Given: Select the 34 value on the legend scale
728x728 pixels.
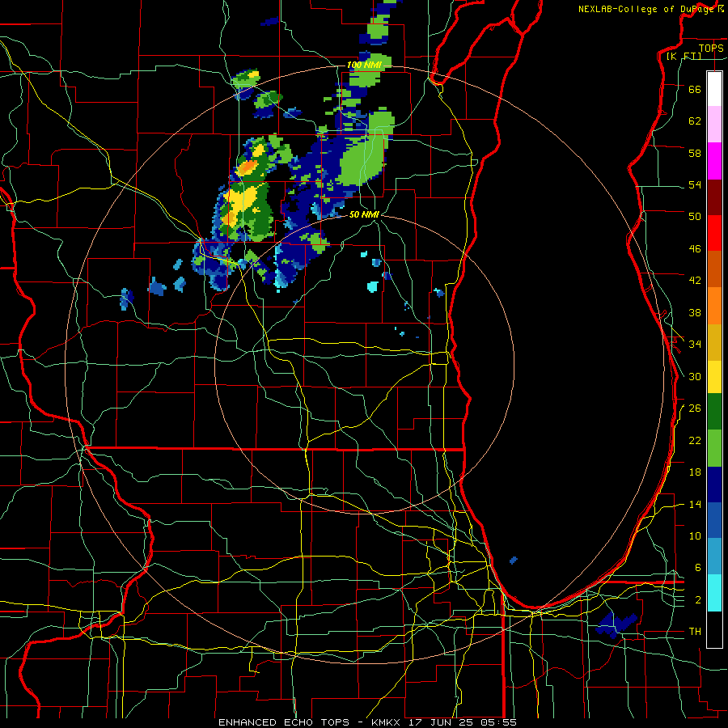Looking at the screenshot, I should click(x=695, y=344).
